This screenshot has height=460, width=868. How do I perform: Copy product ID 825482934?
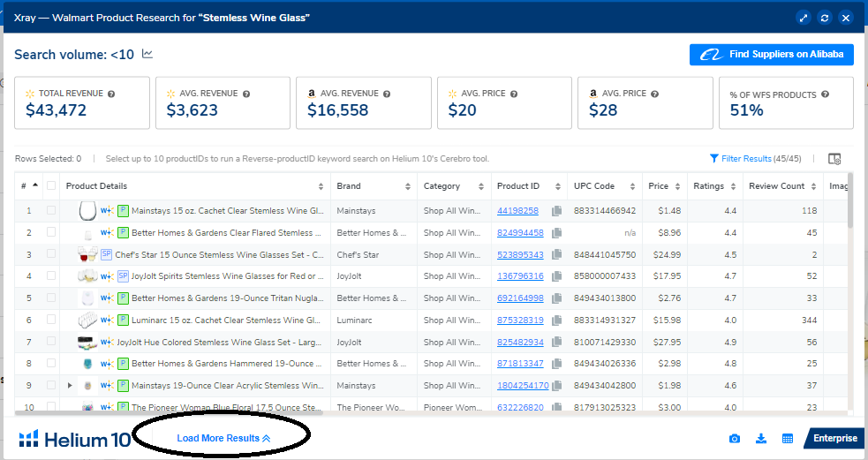coord(556,342)
